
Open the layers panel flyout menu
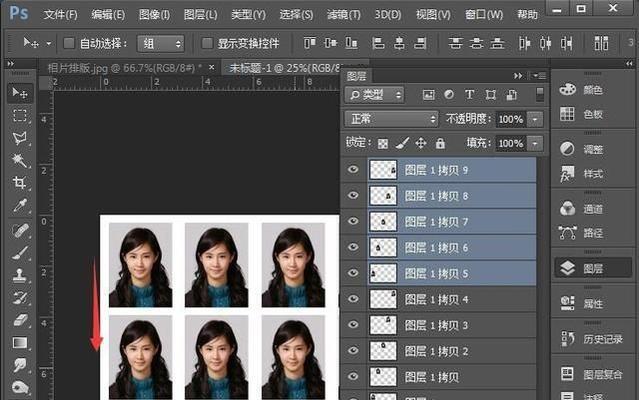click(538, 76)
